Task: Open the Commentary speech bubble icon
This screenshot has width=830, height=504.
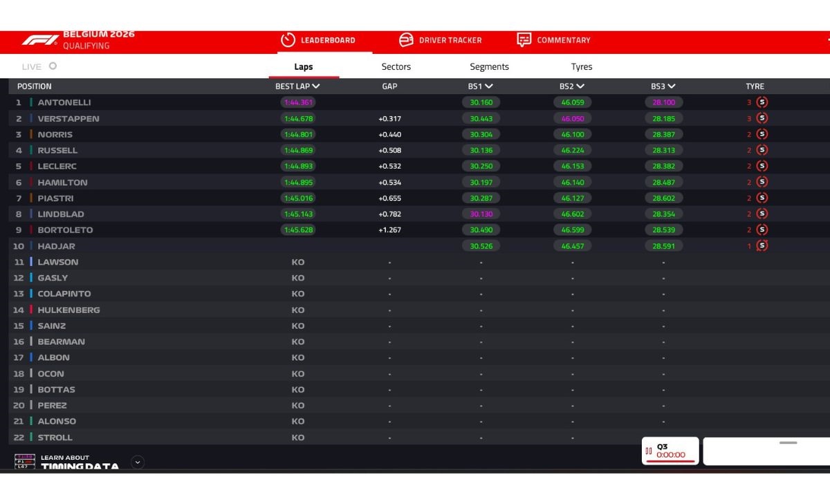Action: 524,40
